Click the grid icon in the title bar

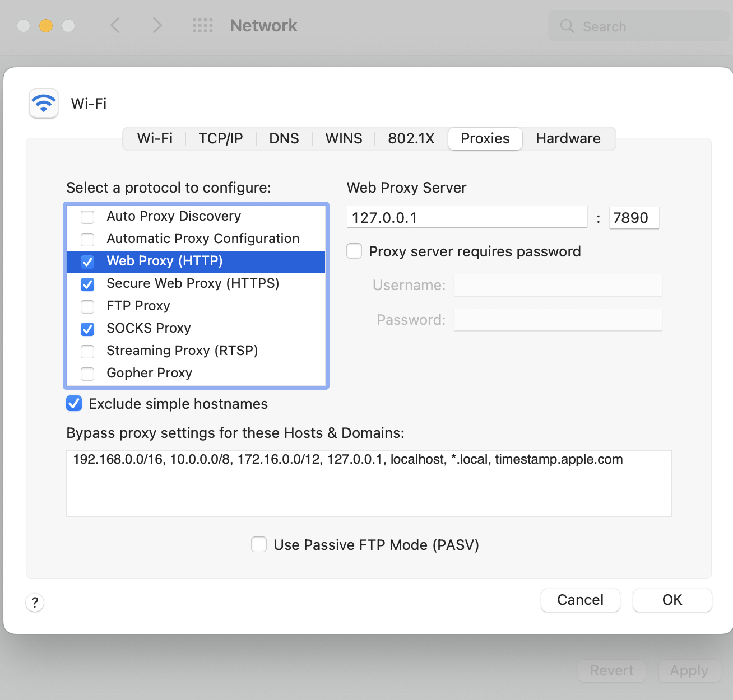(x=203, y=26)
